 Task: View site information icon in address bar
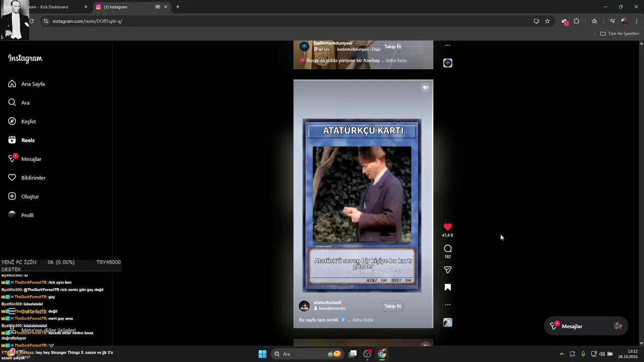pyautogui.click(x=45, y=21)
